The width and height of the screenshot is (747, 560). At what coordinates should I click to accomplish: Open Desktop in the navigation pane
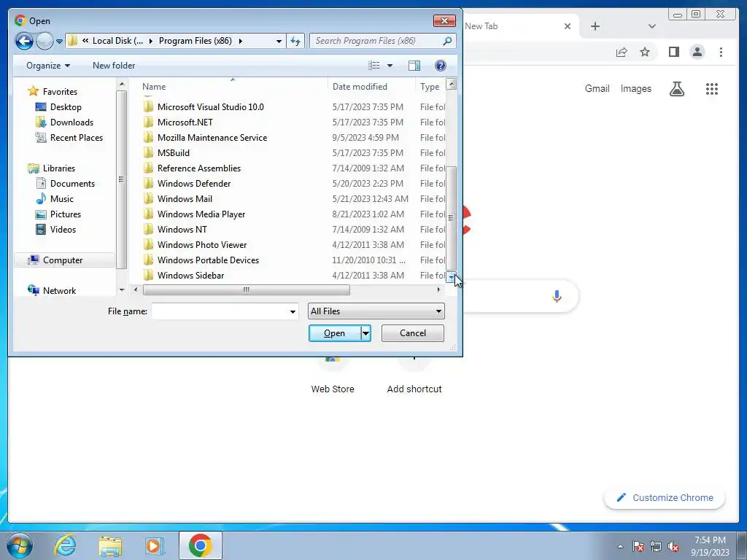(x=66, y=107)
